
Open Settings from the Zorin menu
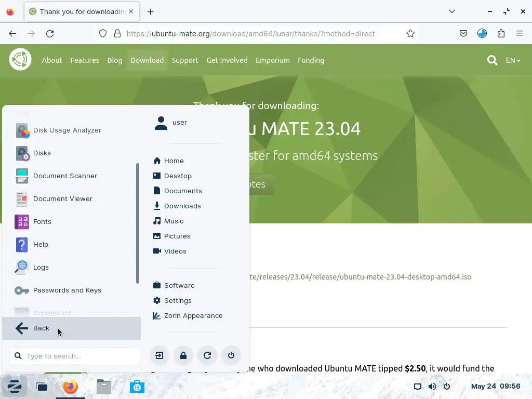click(x=172, y=301)
